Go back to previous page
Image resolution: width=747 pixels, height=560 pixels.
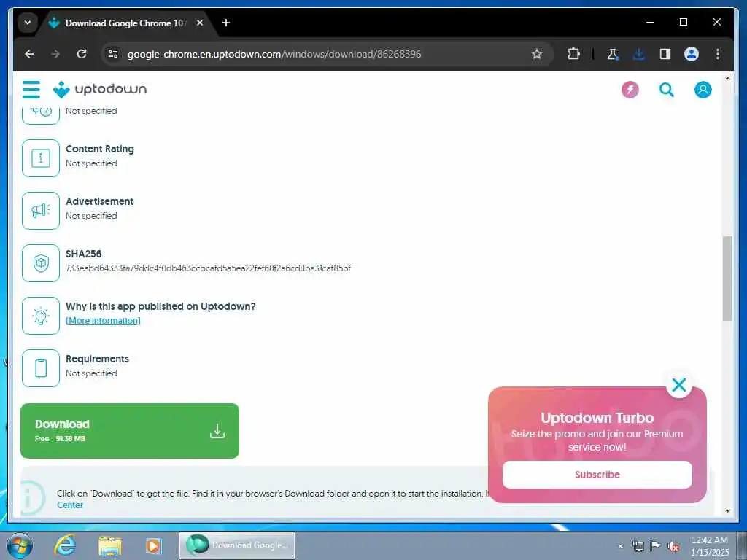(x=29, y=54)
